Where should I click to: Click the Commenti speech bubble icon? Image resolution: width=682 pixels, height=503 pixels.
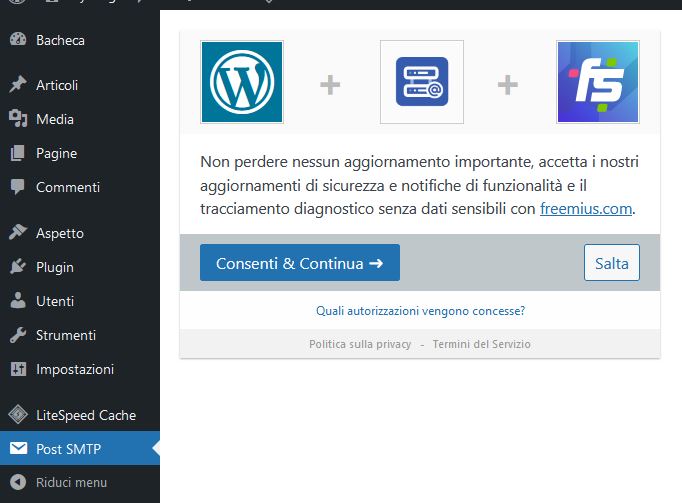click(x=18, y=187)
